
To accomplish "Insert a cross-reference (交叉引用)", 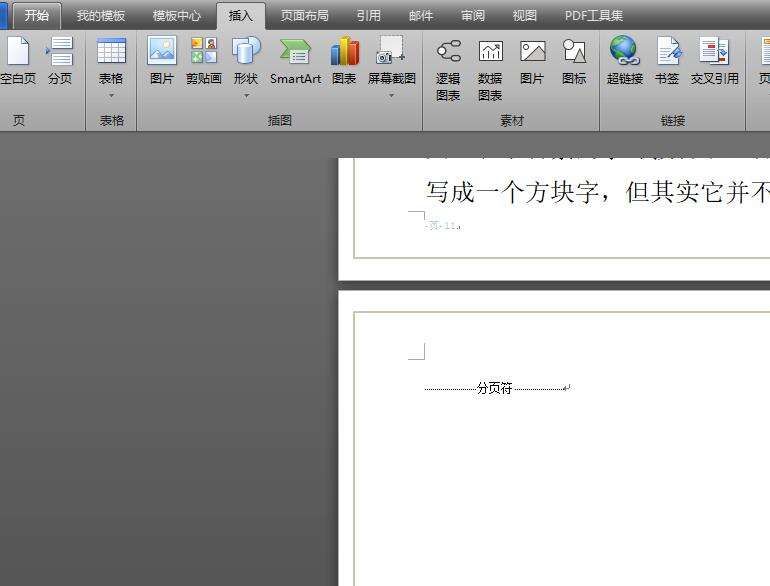I will coord(714,61).
